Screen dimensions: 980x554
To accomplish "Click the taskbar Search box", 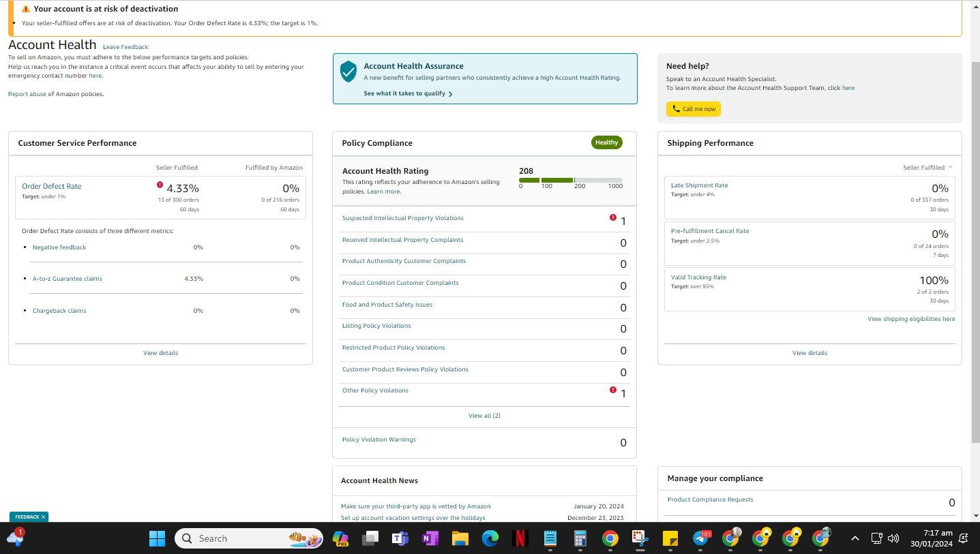I will pyautogui.click(x=249, y=538).
